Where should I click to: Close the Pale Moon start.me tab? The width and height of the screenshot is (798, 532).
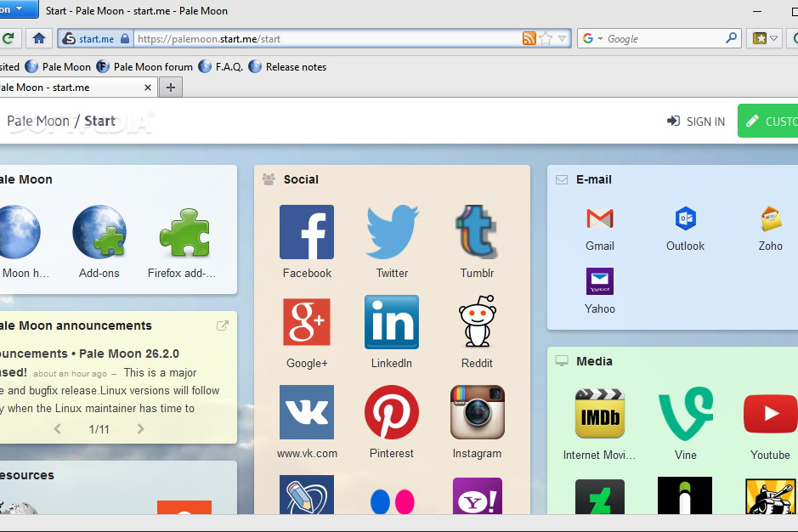148,88
